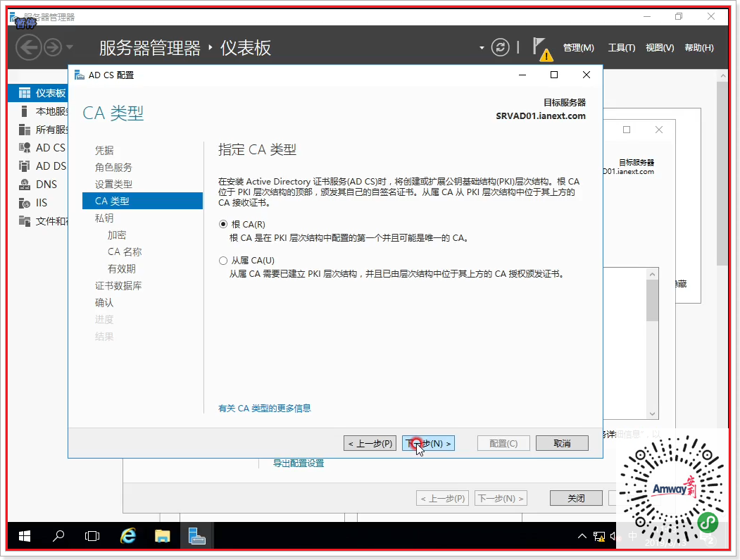Open DNS in the sidebar
Viewport: 740px width, 560px height.
[38, 185]
